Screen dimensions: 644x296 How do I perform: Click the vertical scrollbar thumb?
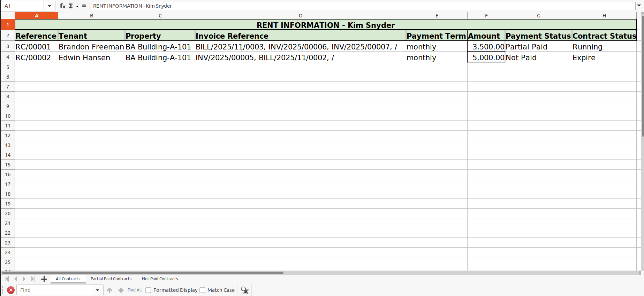pyautogui.click(x=642, y=75)
